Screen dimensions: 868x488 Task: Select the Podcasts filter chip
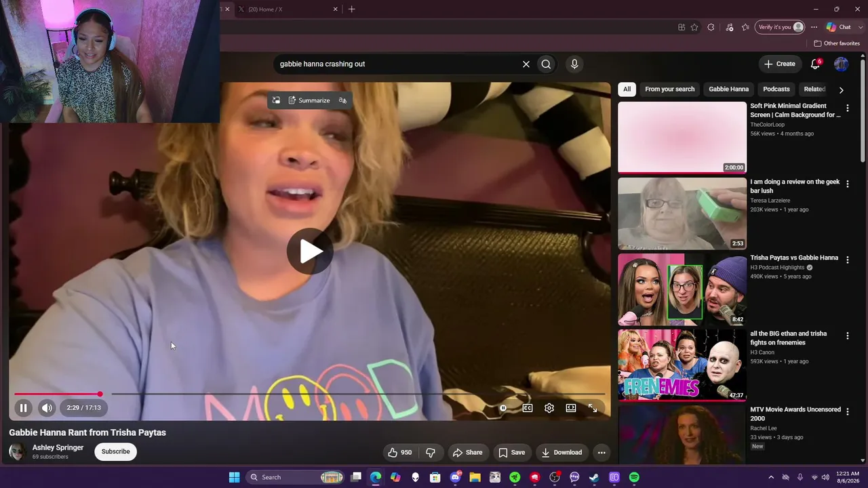point(776,89)
